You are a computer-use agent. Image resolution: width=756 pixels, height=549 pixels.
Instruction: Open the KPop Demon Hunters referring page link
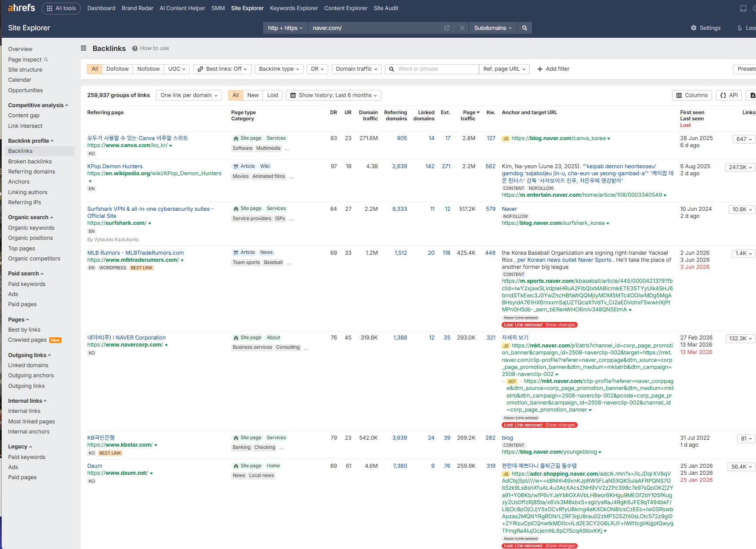(115, 166)
